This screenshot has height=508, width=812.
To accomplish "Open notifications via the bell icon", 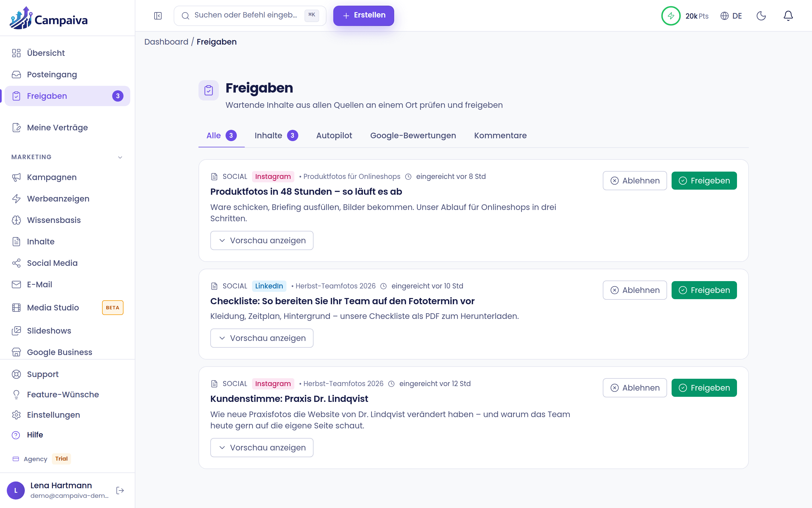I will click(x=788, y=16).
